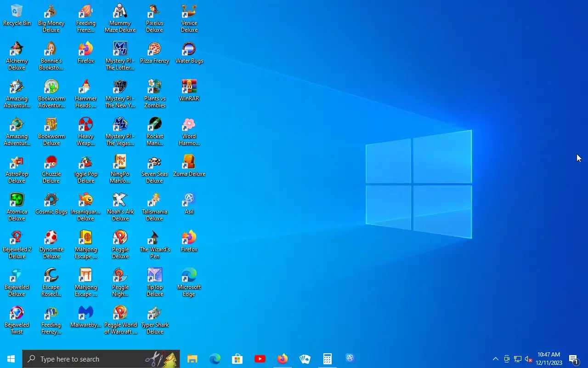Viewport: 588px width, 368px height.
Task: Click the Dynomite Deluxe shortcut
Action: (x=51, y=245)
